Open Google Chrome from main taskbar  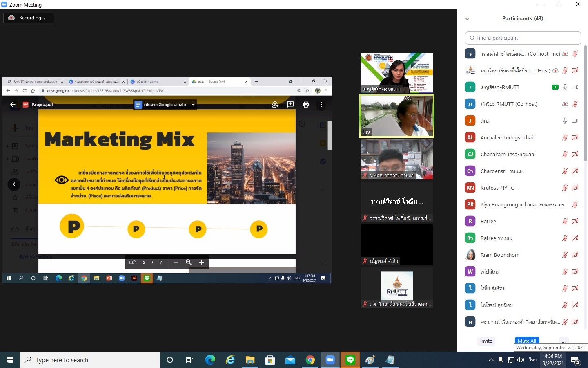[310, 360]
